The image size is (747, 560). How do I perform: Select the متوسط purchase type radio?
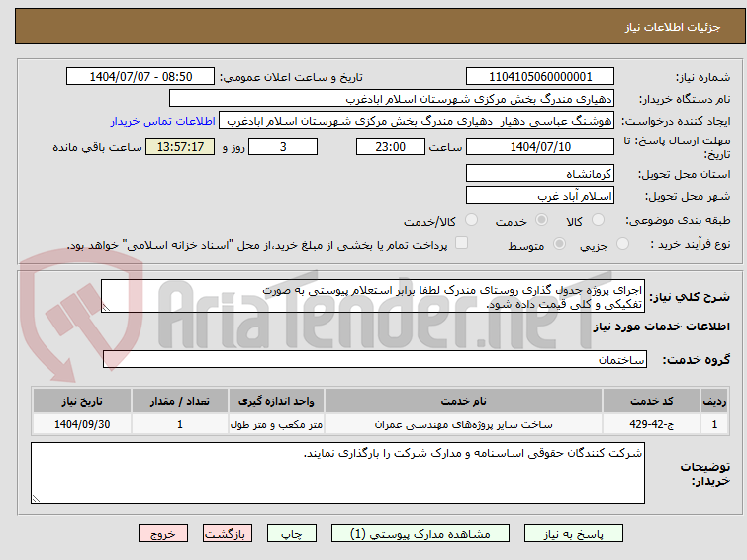pyautogui.click(x=559, y=244)
